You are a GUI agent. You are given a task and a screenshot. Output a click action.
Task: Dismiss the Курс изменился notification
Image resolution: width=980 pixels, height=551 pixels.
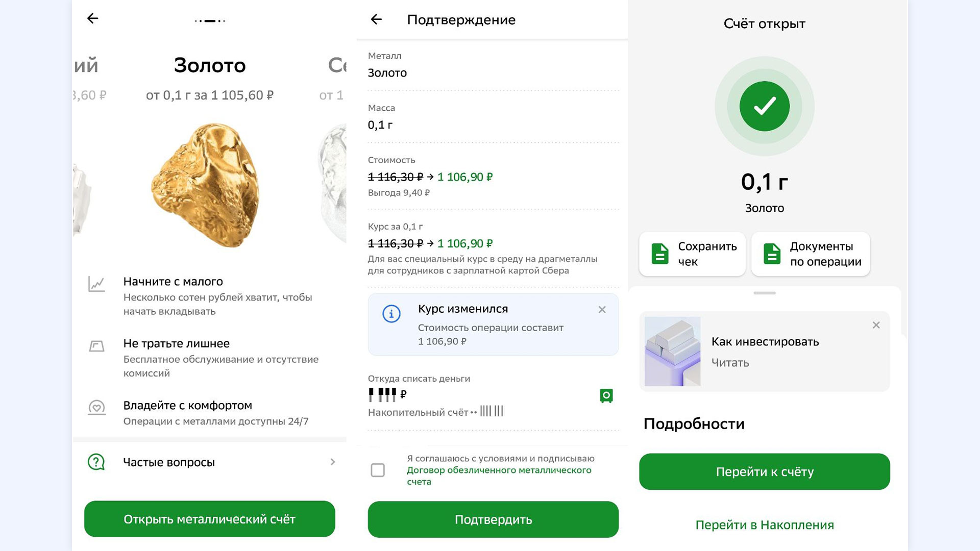[x=602, y=310]
